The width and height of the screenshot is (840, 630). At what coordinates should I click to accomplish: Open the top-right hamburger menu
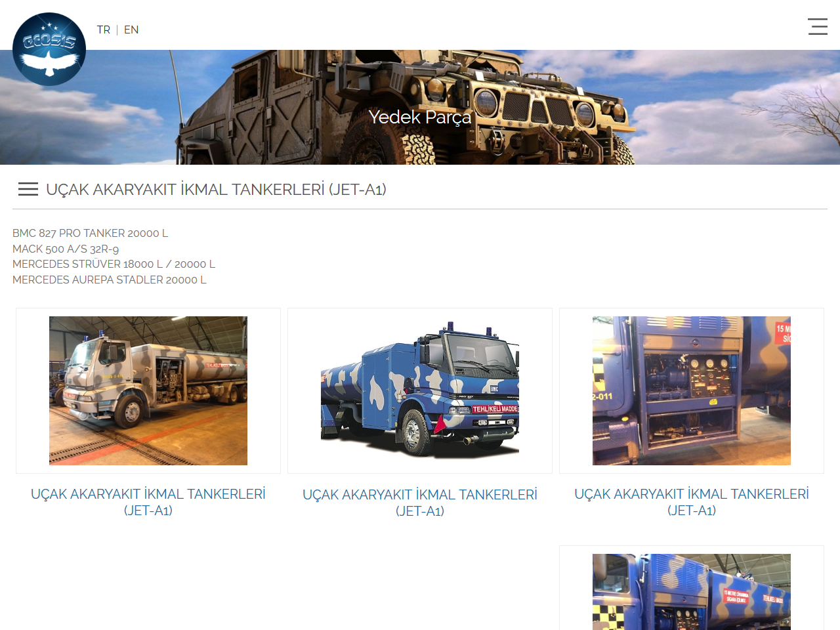818,26
